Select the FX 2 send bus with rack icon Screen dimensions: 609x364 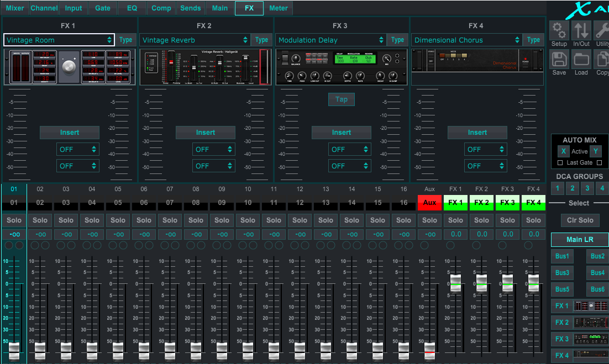[x=580, y=322]
